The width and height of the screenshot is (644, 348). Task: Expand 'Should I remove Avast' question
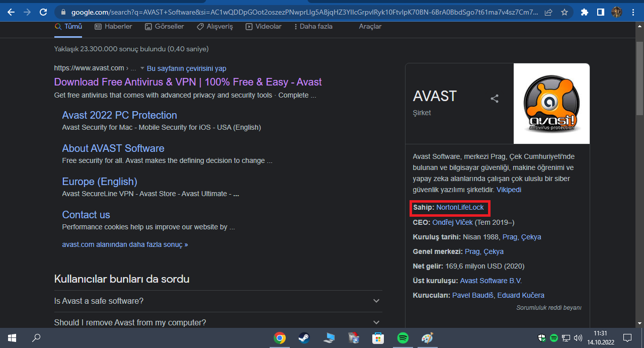(218, 322)
